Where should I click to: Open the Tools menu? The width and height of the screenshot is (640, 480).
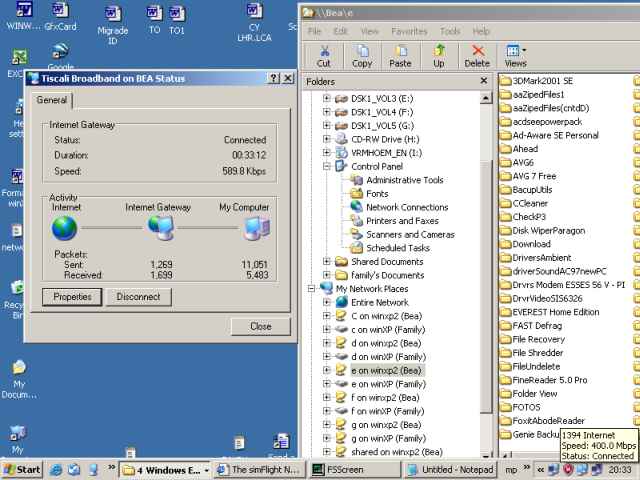450,31
